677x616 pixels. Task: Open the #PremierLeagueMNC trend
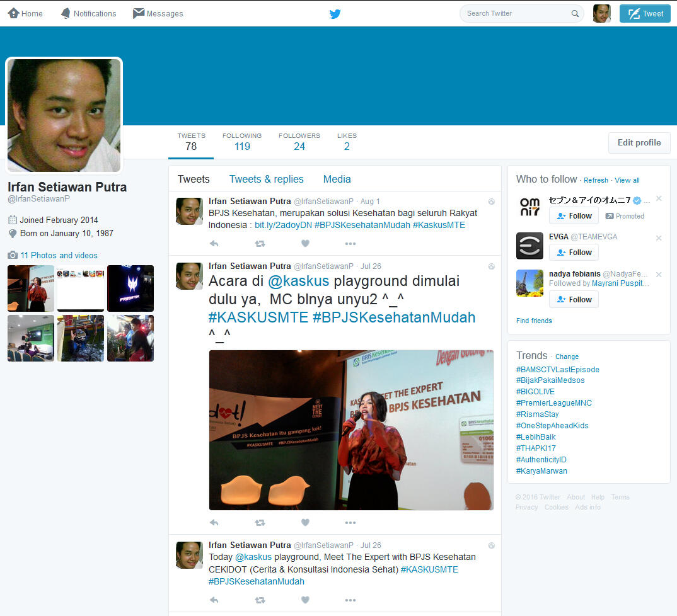[553, 402]
